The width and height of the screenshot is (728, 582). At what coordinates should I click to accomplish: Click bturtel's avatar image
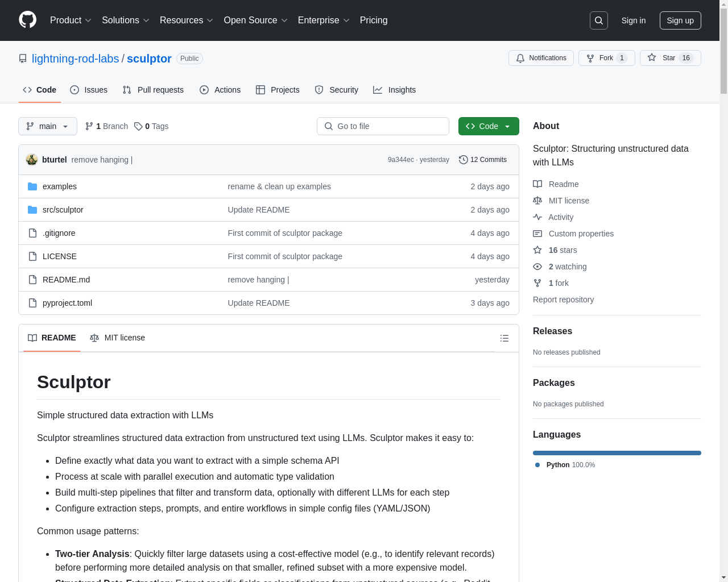point(32,160)
